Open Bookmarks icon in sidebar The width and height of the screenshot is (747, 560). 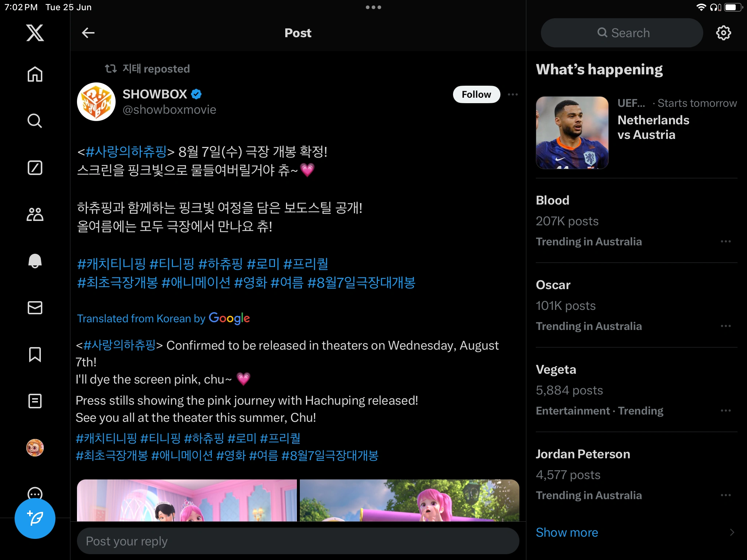pos(35,354)
